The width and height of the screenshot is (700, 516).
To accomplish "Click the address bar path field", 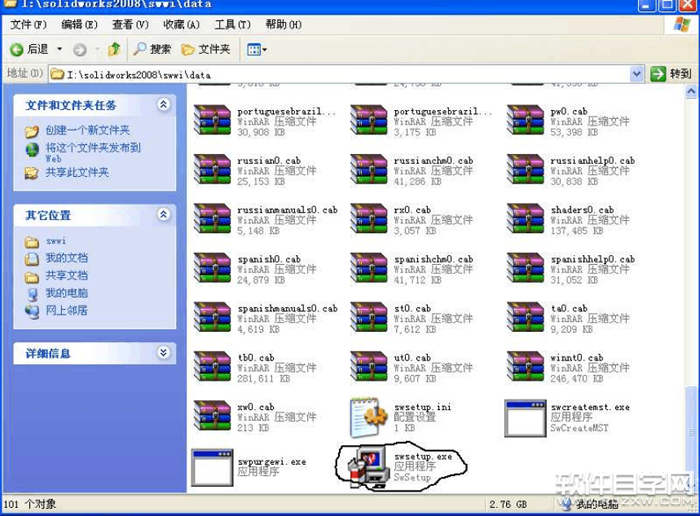I will pyautogui.click(x=339, y=74).
